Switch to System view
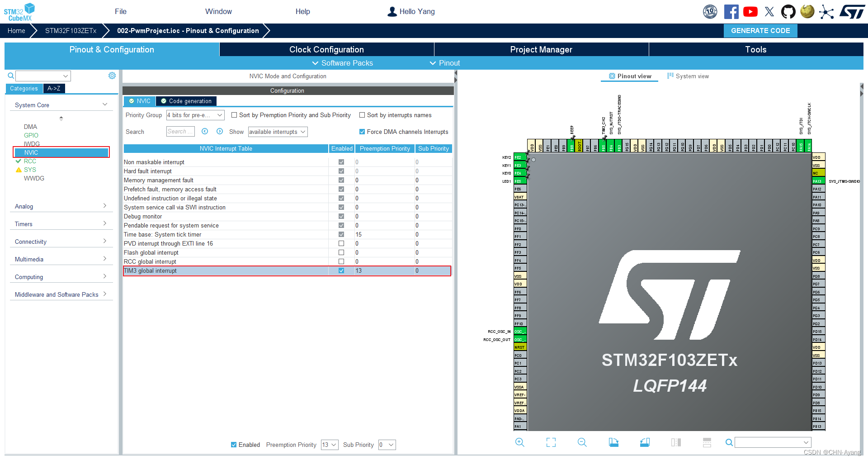The width and height of the screenshot is (868, 460). [688, 76]
